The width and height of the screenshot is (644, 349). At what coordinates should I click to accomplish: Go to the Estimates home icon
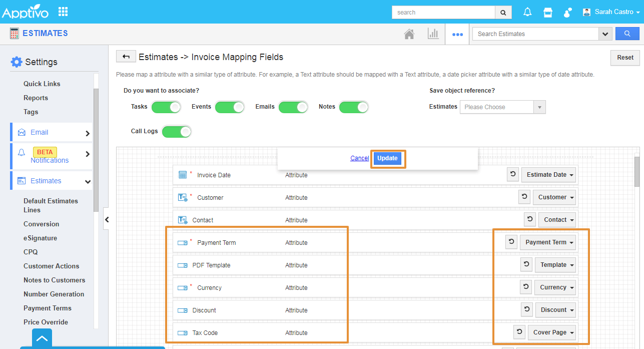click(409, 34)
